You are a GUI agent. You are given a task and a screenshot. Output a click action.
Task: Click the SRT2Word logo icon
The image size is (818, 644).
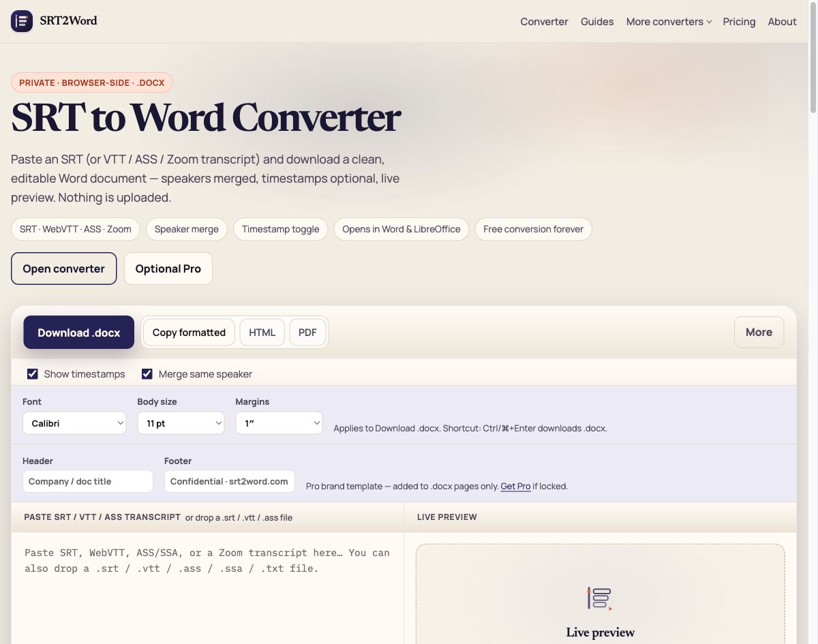pos(22,21)
